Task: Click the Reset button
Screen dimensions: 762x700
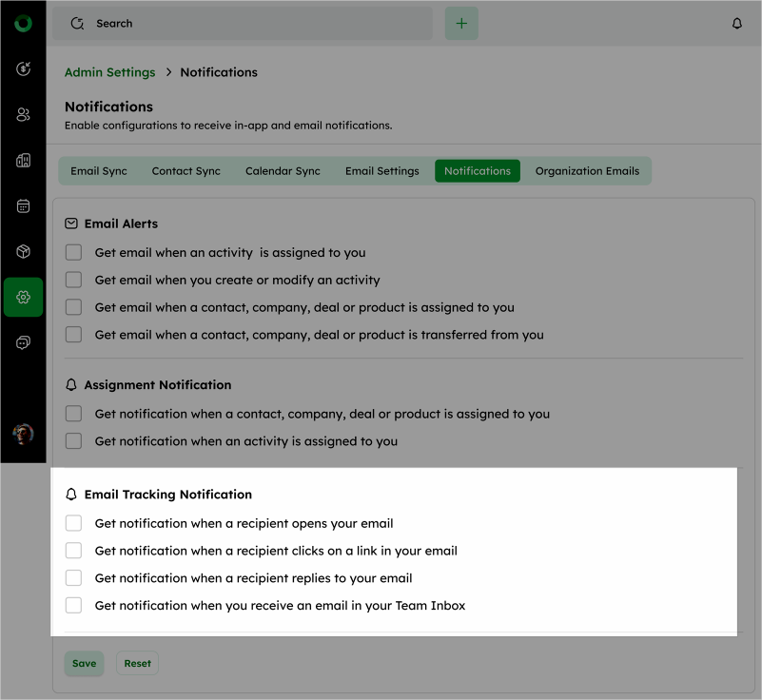Action: 138,663
